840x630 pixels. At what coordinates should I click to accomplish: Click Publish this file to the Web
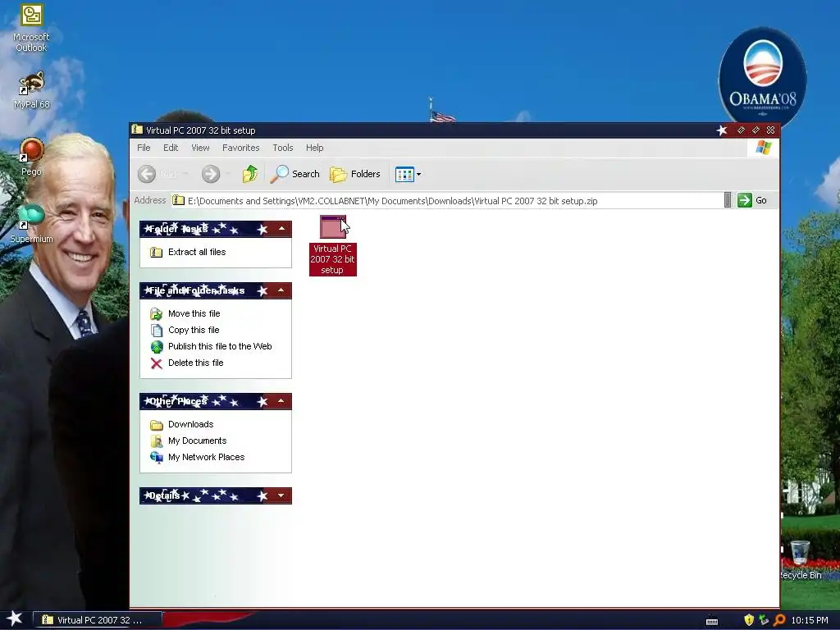[220, 347]
